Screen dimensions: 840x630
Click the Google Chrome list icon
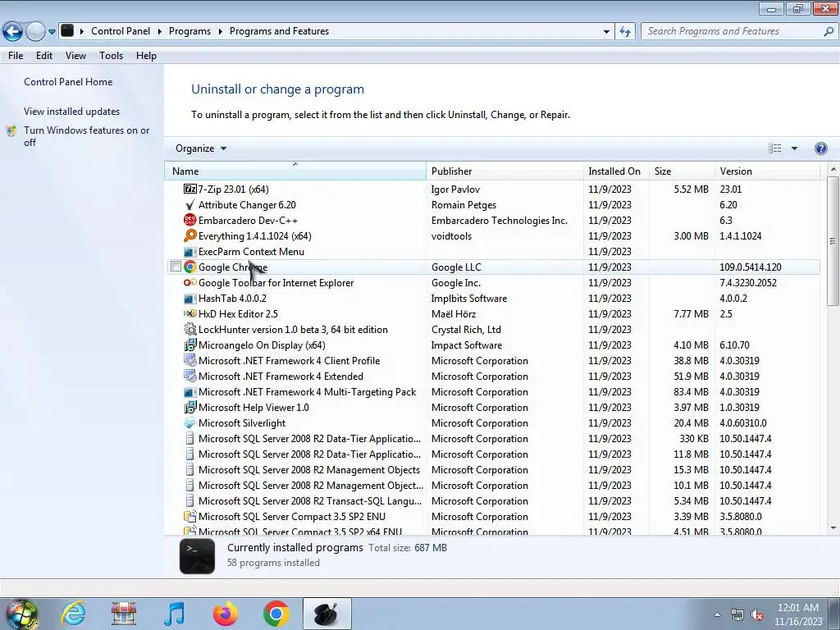[x=189, y=267]
